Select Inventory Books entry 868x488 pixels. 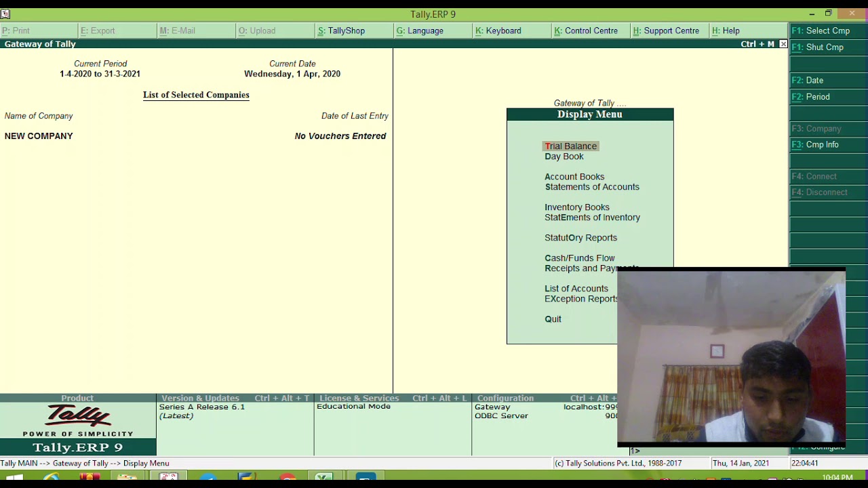pyautogui.click(x=577, y=207)
